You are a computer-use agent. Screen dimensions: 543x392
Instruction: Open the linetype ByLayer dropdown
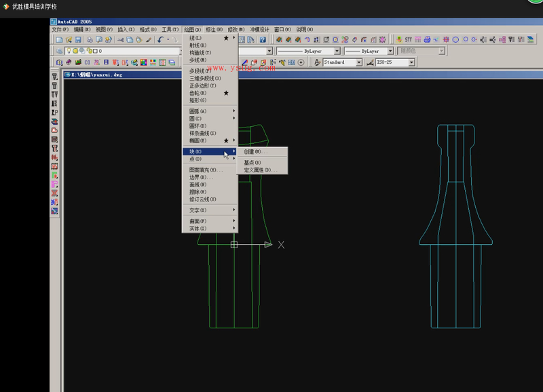click(x=337, y=51)
